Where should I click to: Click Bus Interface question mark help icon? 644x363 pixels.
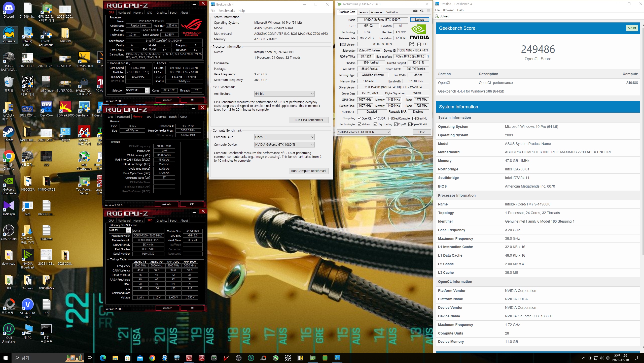[428, 56]
